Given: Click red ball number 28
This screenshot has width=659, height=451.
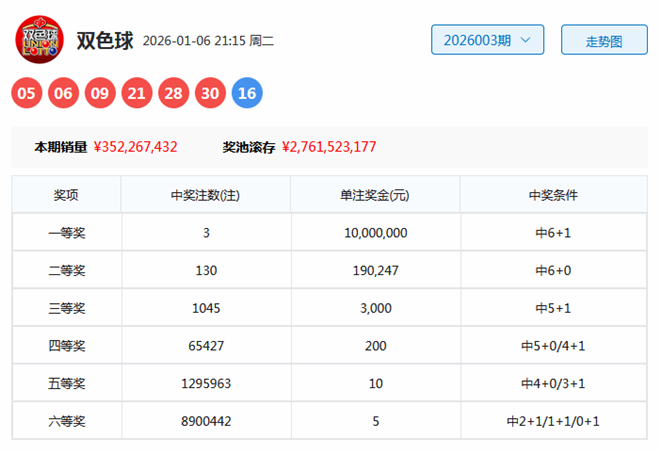Looking at the screenshot, I should [174, 94].
